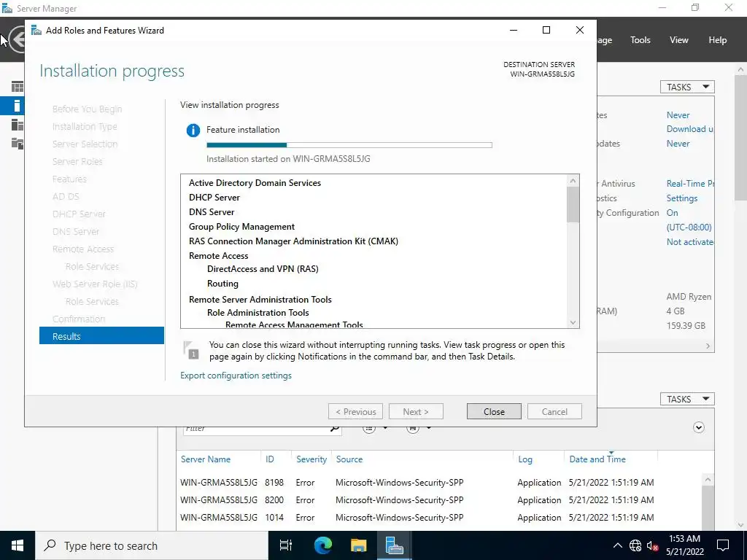Screen dimensions: 747x560
Task: Open the Action Center notifications icon
Action: (x=723, y=545)
